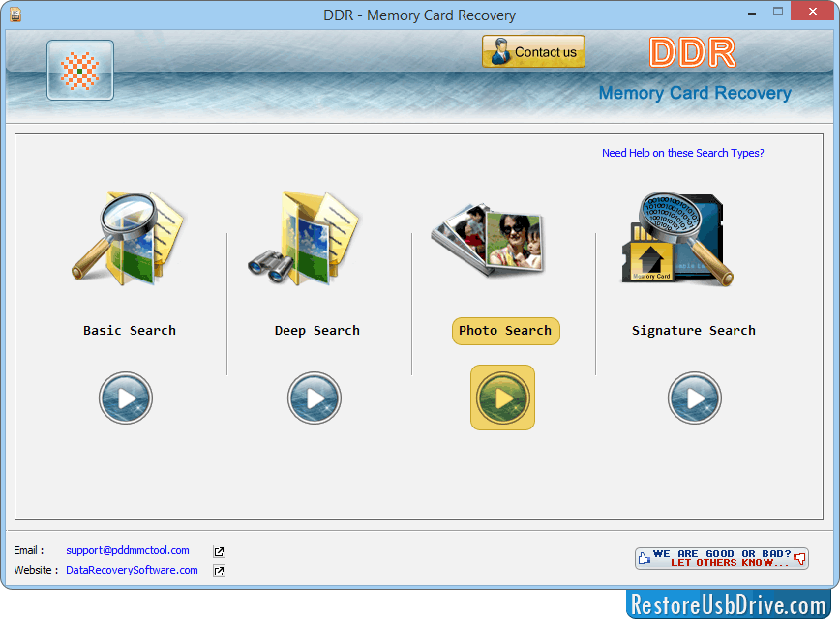Click the Deep Search binoculars folder icon

coord(303,238)
